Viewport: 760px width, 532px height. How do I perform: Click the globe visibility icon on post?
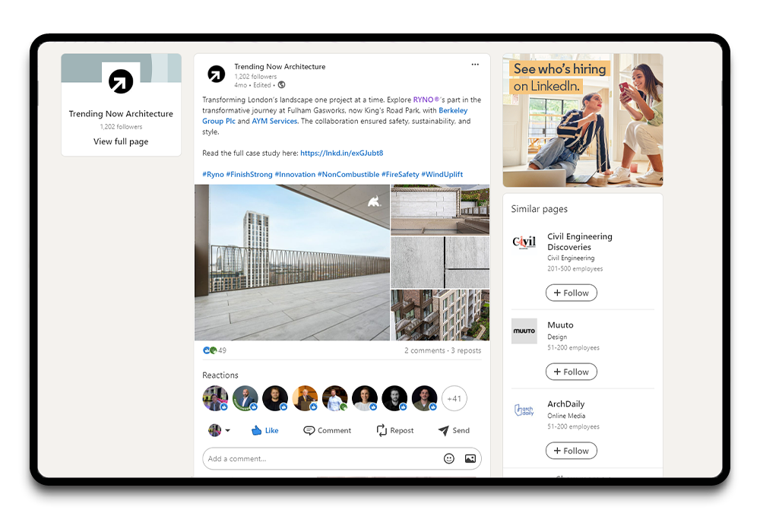tap(282, 85)
